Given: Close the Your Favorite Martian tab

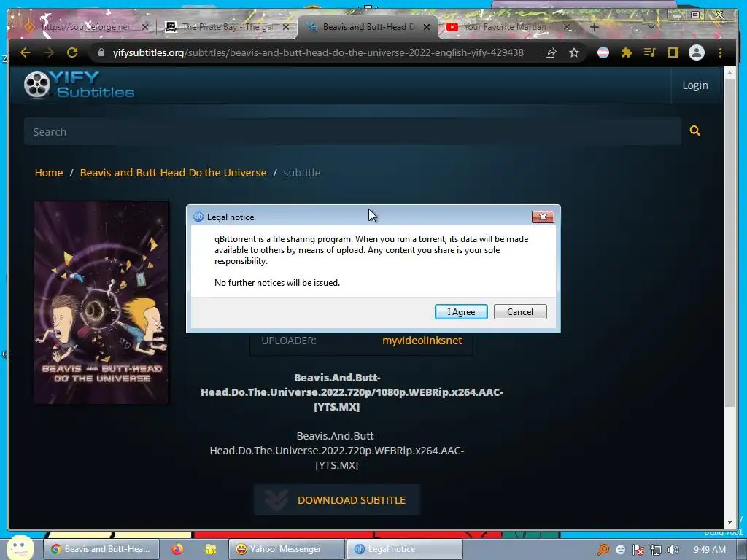Looking at the screenshot, I should (567, 27).
